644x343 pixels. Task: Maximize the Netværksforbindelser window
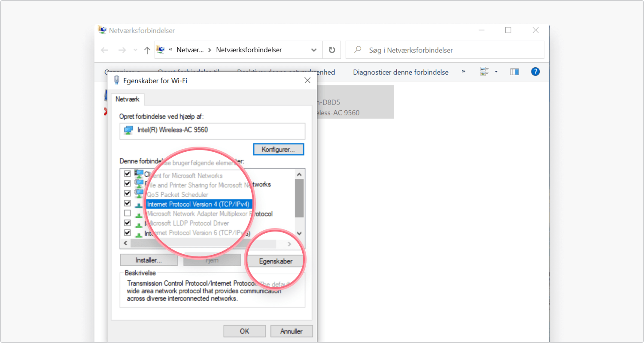coord(508,30)
